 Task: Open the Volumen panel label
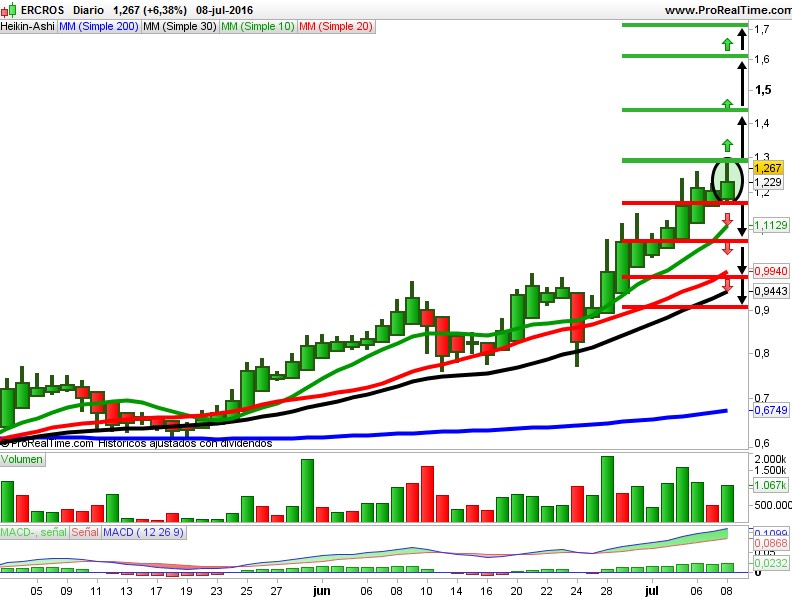point(22,459)
